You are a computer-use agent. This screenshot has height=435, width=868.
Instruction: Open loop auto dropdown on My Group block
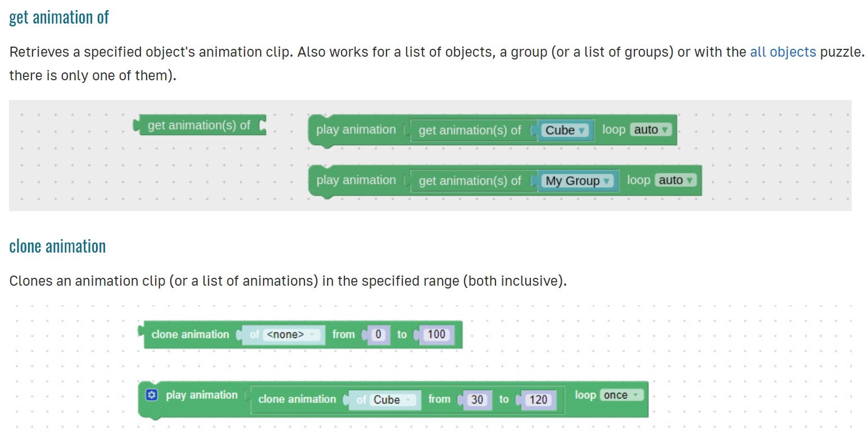(x=676, y=180)
